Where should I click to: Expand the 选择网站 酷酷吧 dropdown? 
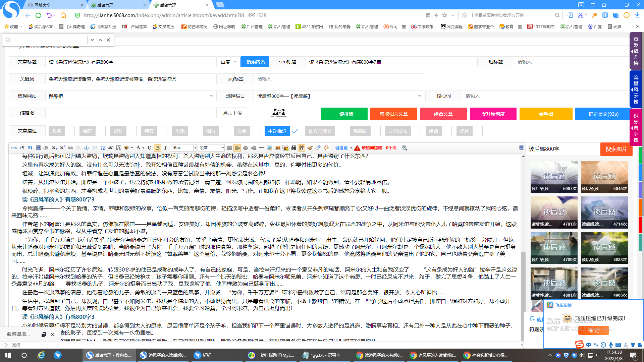131,96
